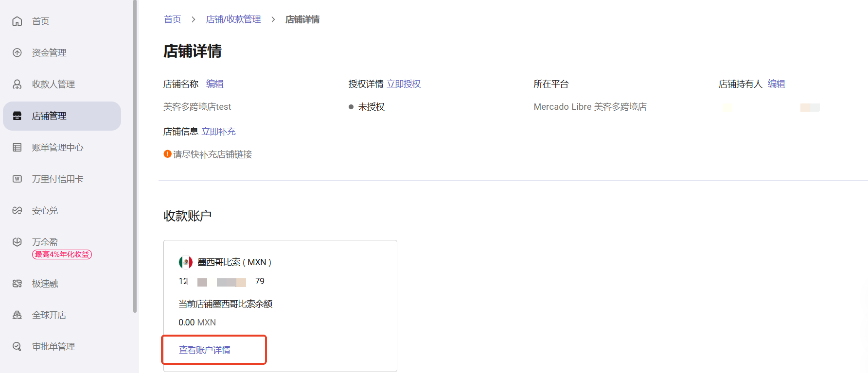This screenshot has height=373, width=868.
Task: Click the bill management center icon
Action: pos(17,147)
